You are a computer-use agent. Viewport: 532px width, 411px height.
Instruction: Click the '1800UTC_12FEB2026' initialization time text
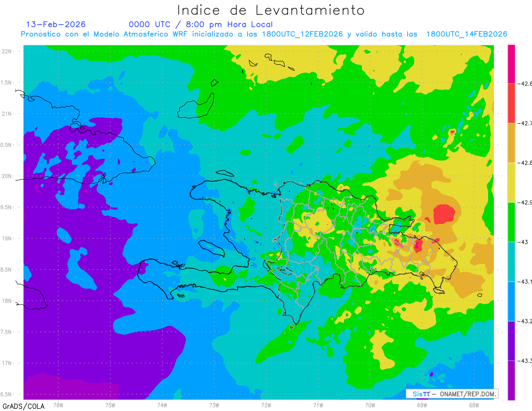pyautogui.click(x=302, y=34)
